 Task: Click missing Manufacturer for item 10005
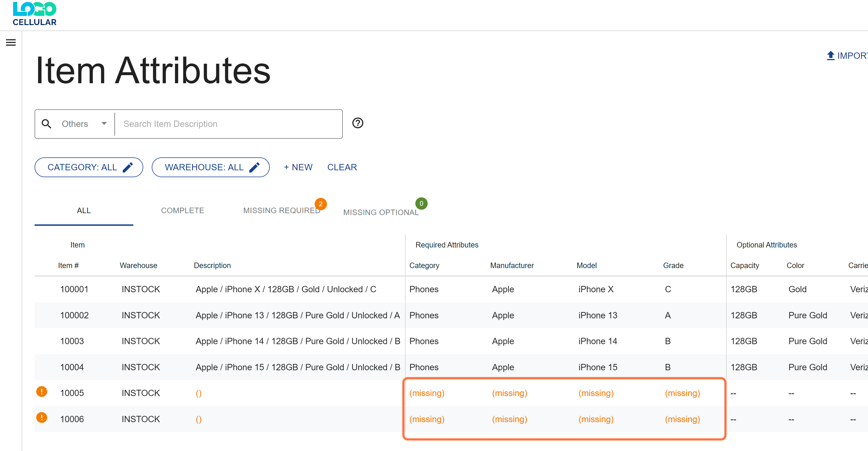coord(510,393)
